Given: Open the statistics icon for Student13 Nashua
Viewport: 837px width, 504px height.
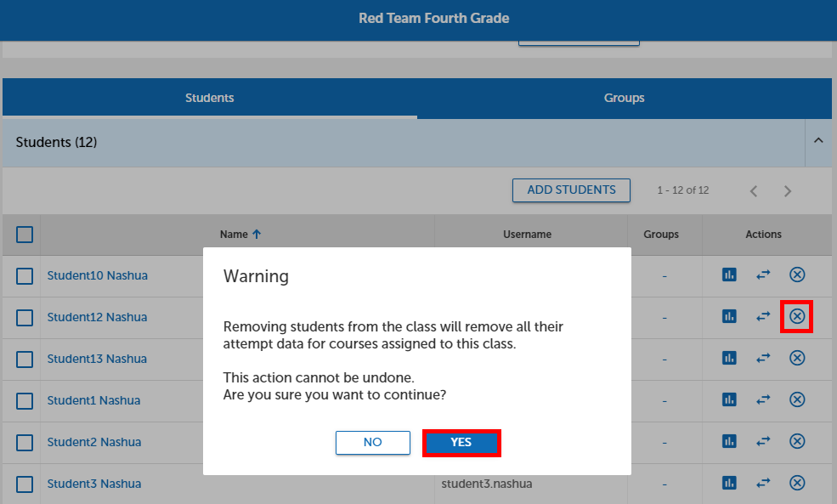Looking at the screenshot, I should 728,358.
